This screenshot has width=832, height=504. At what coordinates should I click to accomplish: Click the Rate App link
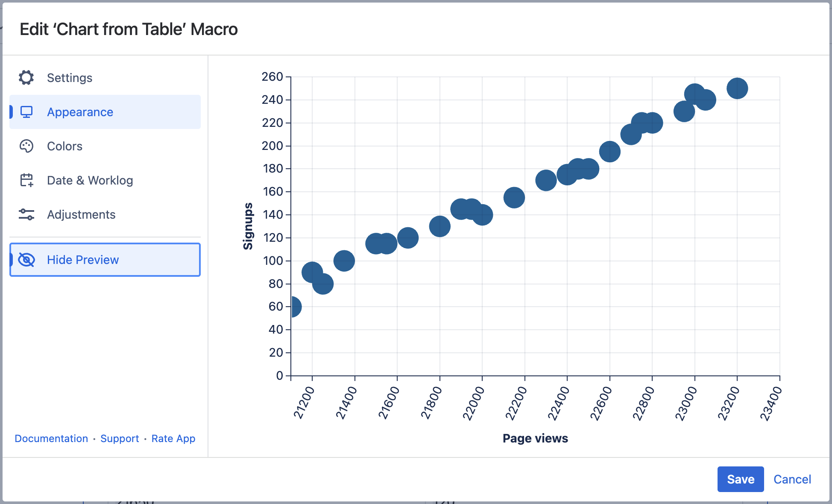(x=173, y=439)
